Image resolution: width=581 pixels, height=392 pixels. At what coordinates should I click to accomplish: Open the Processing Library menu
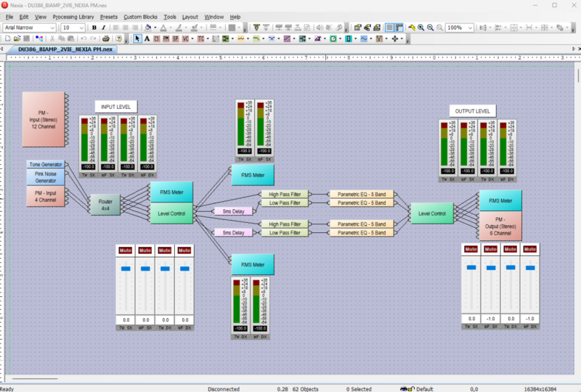(73, 16)
